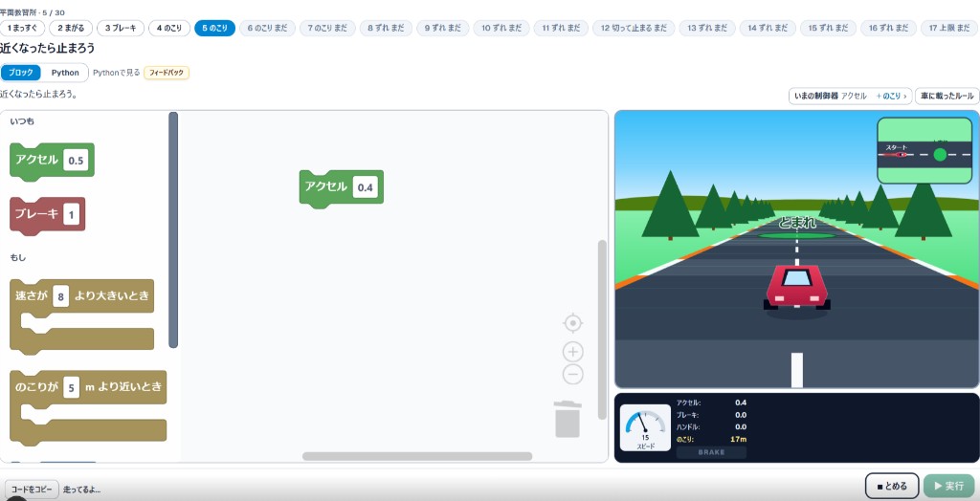Open lesson 14 ずれ
Image resolution: width=980 pixels, height=501 pixels.
[x=768, y=28]
